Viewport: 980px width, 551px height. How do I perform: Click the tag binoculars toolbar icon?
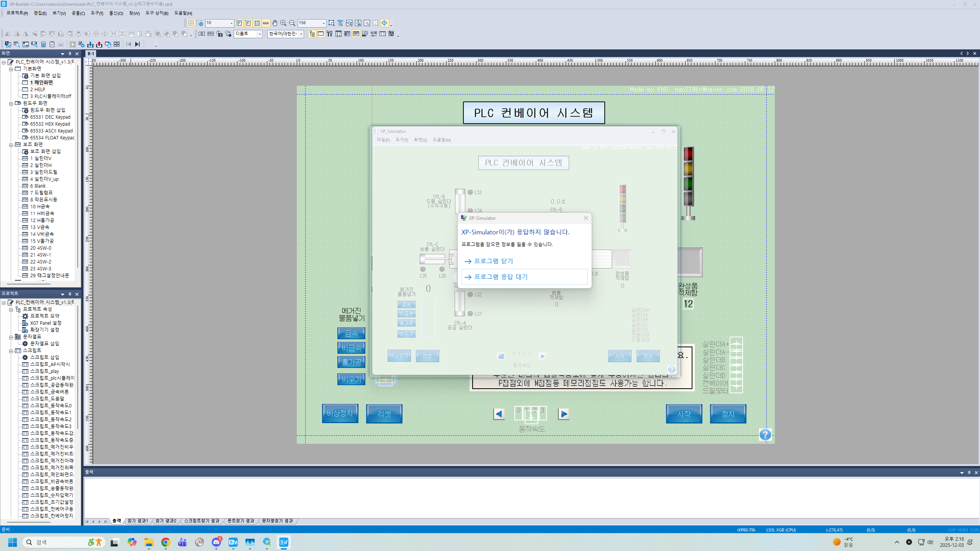[x=8, y=44]
